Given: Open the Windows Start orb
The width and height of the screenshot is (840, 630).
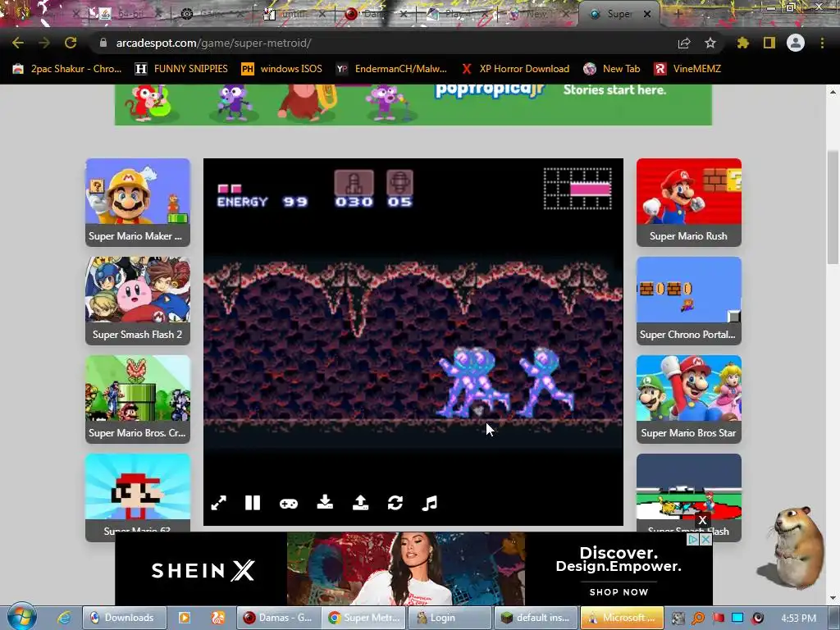Looking at the screenshot, I should pyautogui.click(x=21, y=617).
